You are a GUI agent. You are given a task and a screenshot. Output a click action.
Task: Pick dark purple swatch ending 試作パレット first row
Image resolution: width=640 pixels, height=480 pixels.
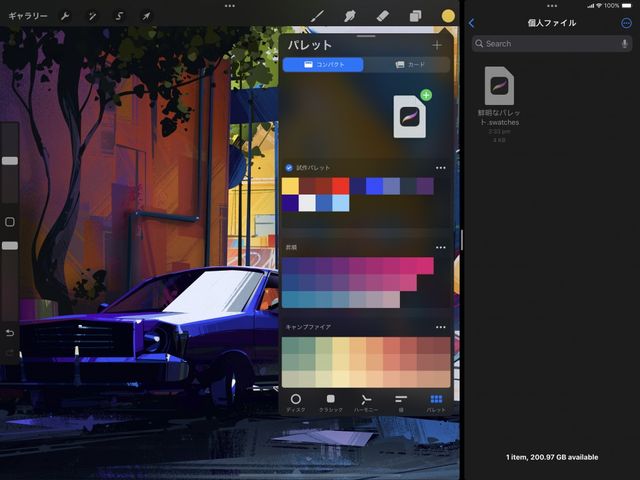click(425, 186)
